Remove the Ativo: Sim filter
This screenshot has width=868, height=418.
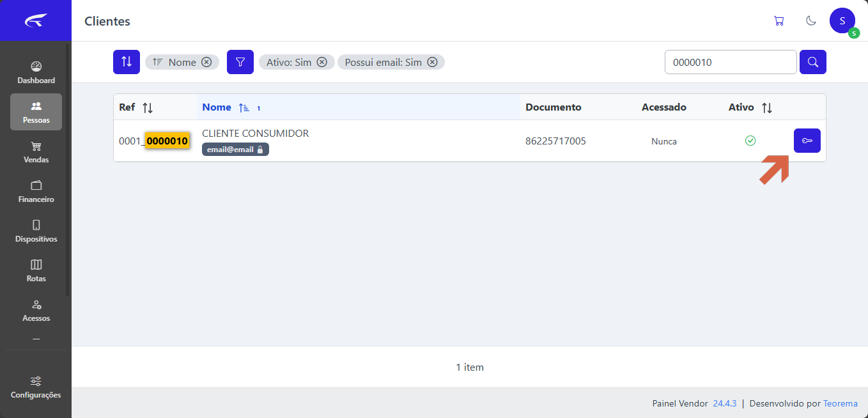click(x=322, y=62)
